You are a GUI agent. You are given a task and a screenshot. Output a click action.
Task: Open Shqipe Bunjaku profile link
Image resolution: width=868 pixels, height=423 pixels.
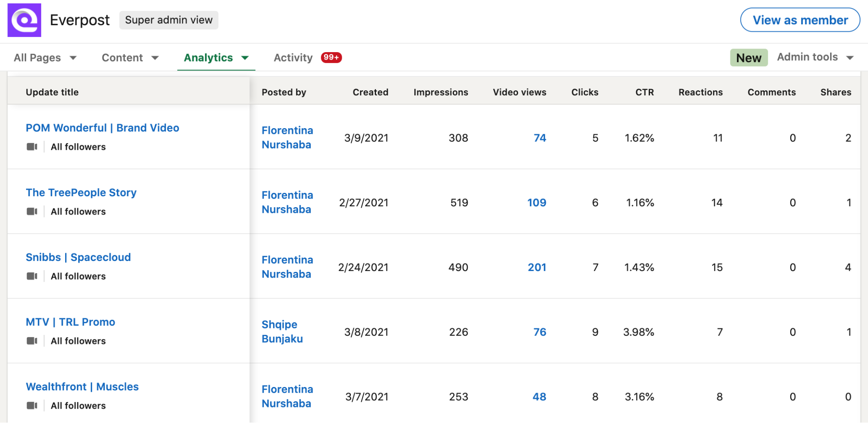coord(282,332)
